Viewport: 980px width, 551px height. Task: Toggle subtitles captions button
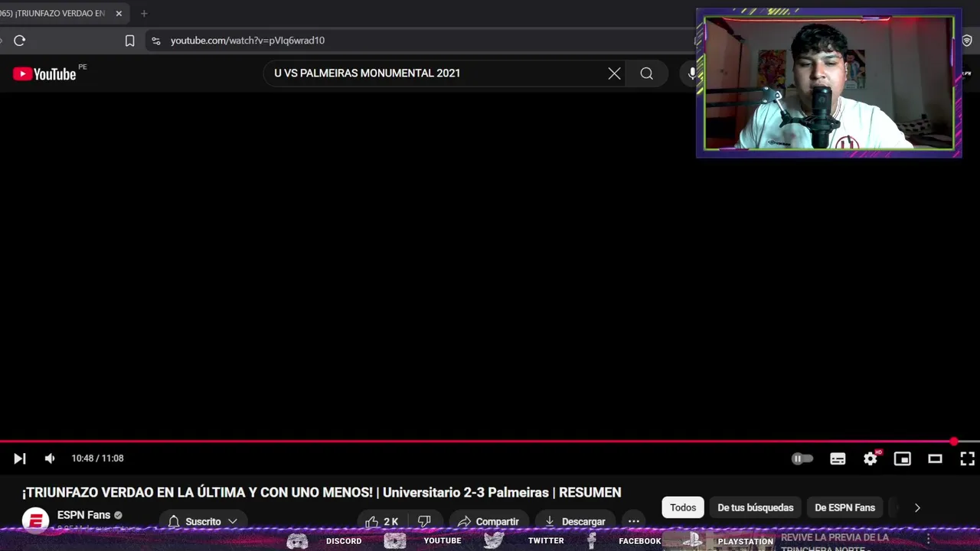click(x=838, y=458)
